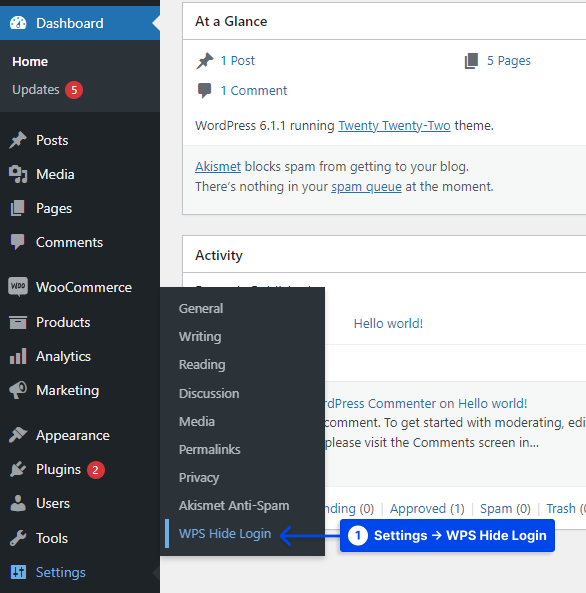
Task: Click the Pages icon in sidebar
Action: (17, 208)
